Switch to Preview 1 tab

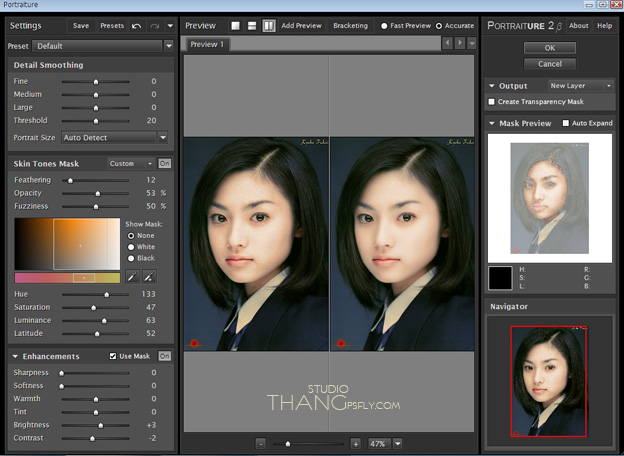(207, 44)
